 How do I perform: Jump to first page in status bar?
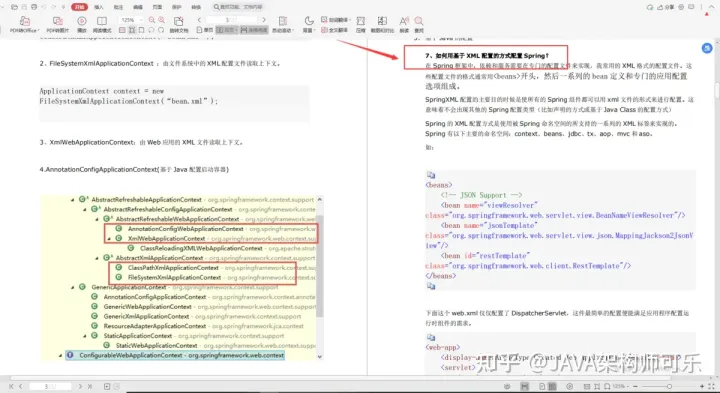11,387
